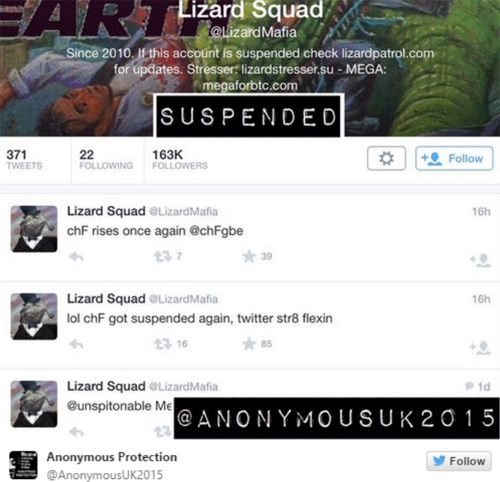The image size is (500, 482).
Task: Reply to the 'twitter str8 flexin' tweet
Action: click(76, 344)
